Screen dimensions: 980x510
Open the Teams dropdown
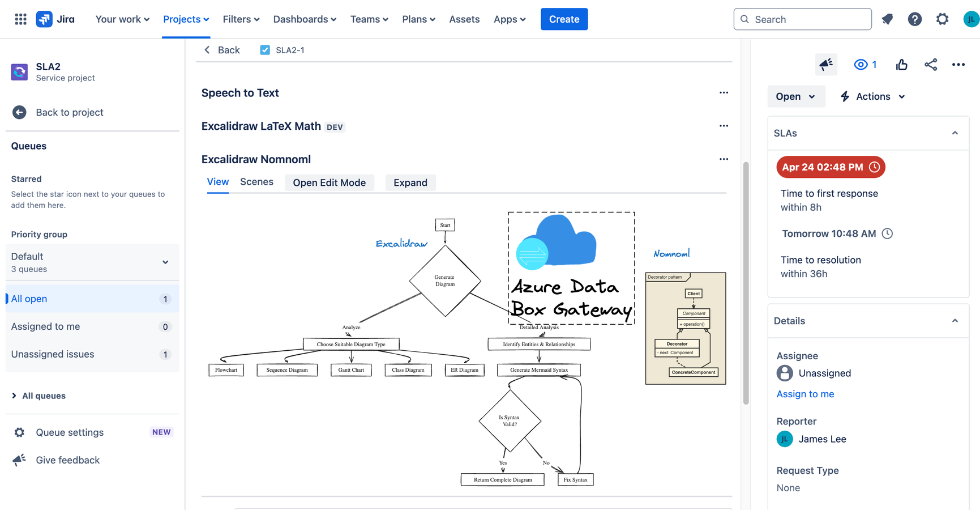click(x=369, y=19)
